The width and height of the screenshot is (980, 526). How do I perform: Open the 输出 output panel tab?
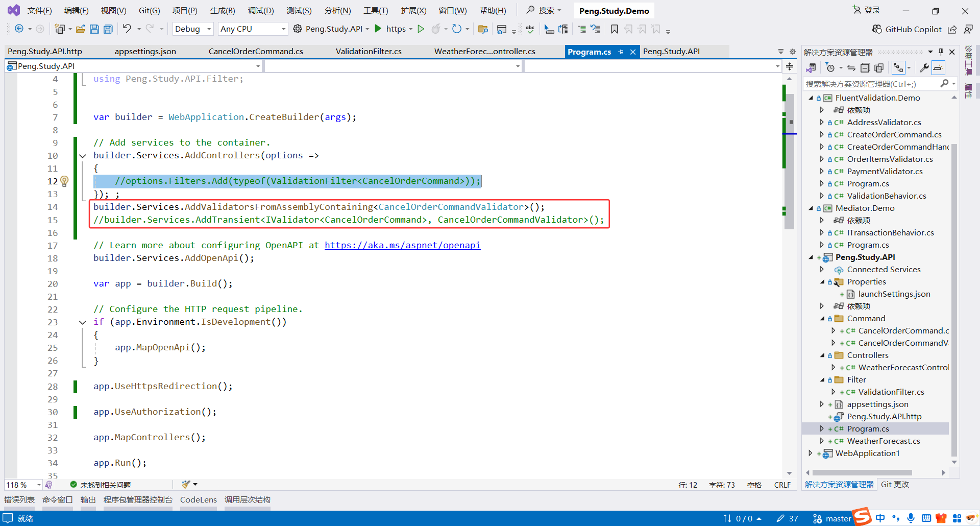[88, 500]
